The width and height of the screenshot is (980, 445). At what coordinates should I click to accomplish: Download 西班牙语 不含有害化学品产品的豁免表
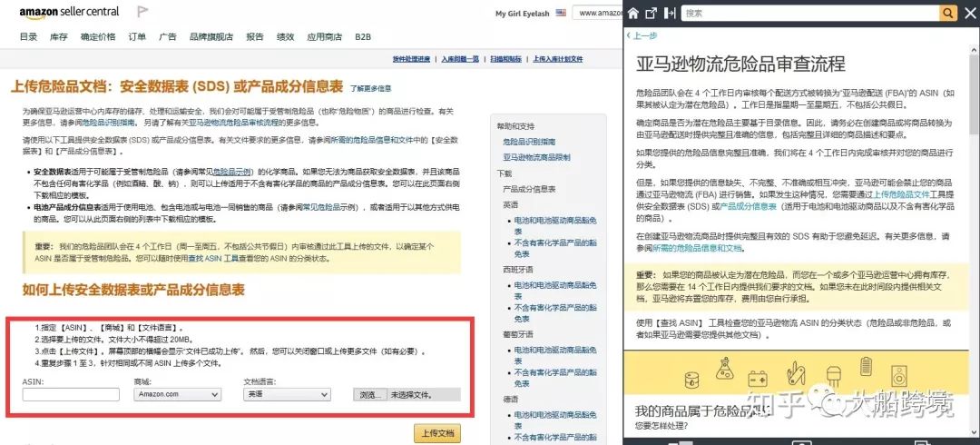[x=555, y=312]
